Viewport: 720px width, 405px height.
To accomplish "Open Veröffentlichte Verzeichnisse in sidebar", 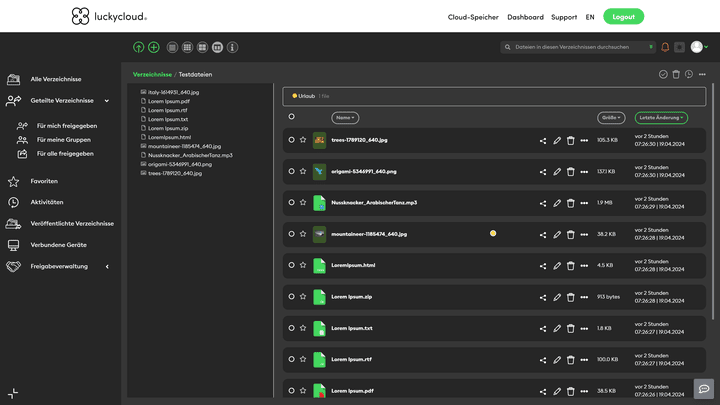I will (72, 224).
